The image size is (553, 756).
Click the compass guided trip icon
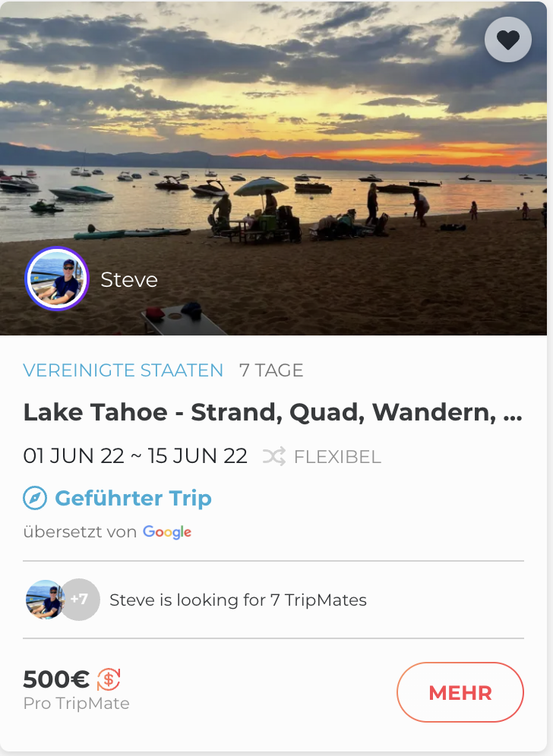35,499
